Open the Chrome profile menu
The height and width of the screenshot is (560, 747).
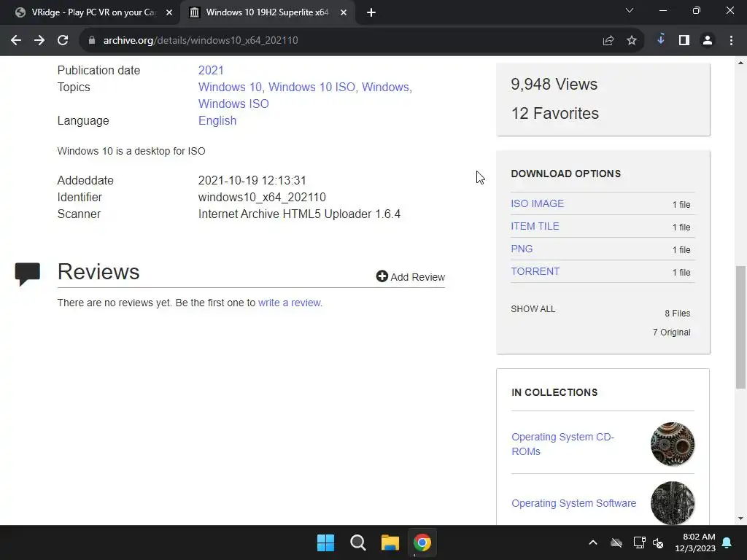tap(708, 41)
